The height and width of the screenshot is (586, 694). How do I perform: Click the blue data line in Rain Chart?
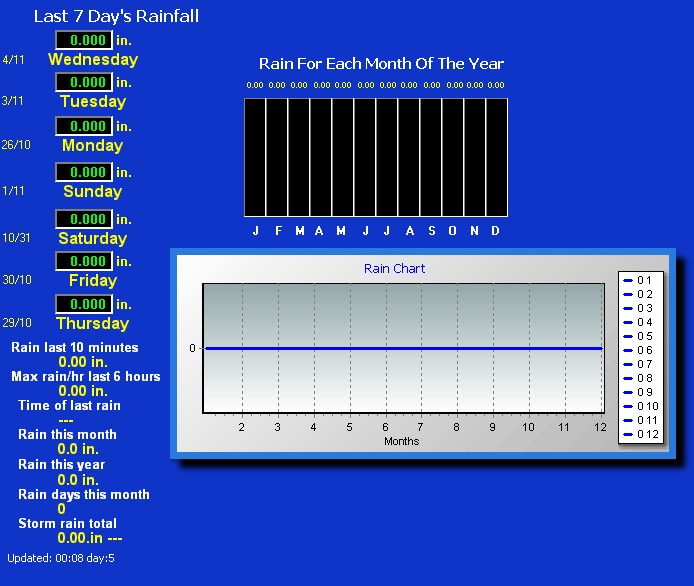click(400, 348)
